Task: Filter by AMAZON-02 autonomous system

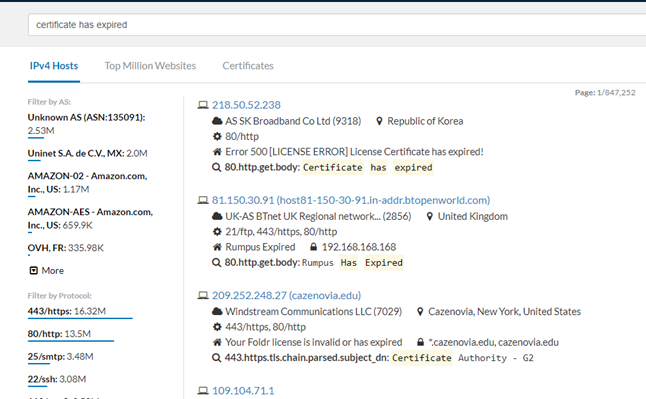Action: pyautogui.click(x=87, y=183)
